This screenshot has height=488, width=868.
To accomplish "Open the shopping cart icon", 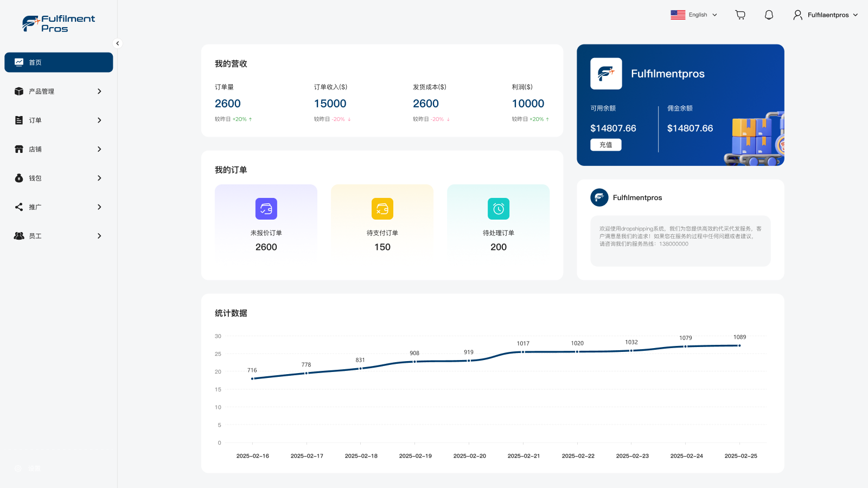I will point(740,15).
